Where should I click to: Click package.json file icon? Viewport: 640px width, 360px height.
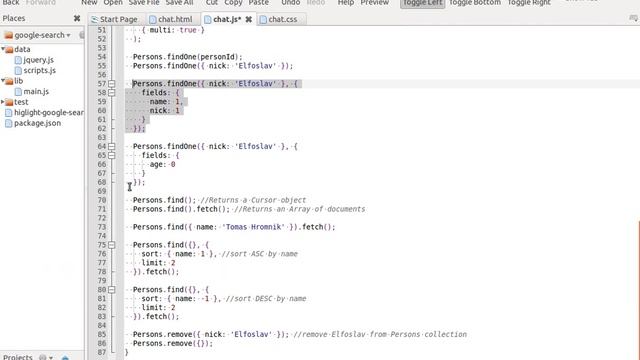click(x=9, y=123)
